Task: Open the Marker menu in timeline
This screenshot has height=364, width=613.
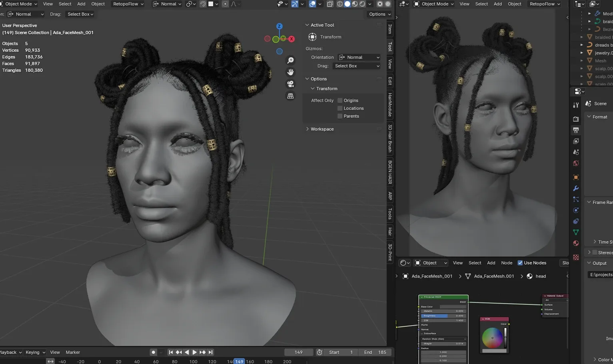Action: (x=73, y=352)
